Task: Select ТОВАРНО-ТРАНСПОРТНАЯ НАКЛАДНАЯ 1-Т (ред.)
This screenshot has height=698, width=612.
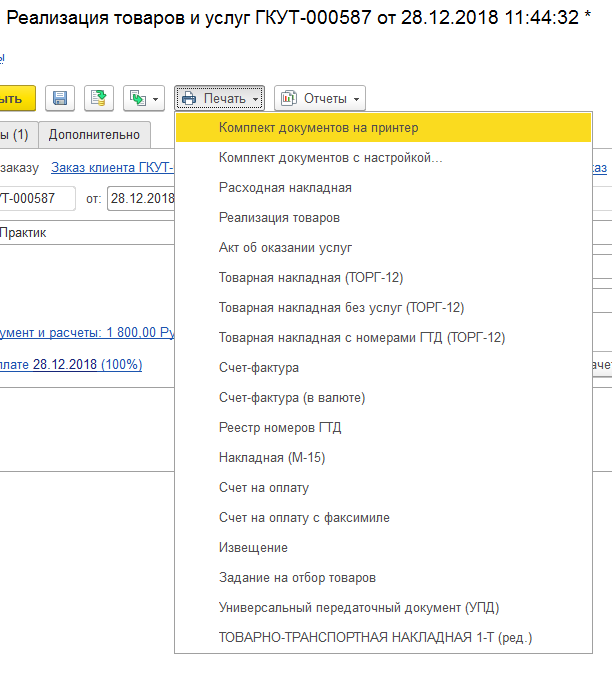Action: point(383,637)
